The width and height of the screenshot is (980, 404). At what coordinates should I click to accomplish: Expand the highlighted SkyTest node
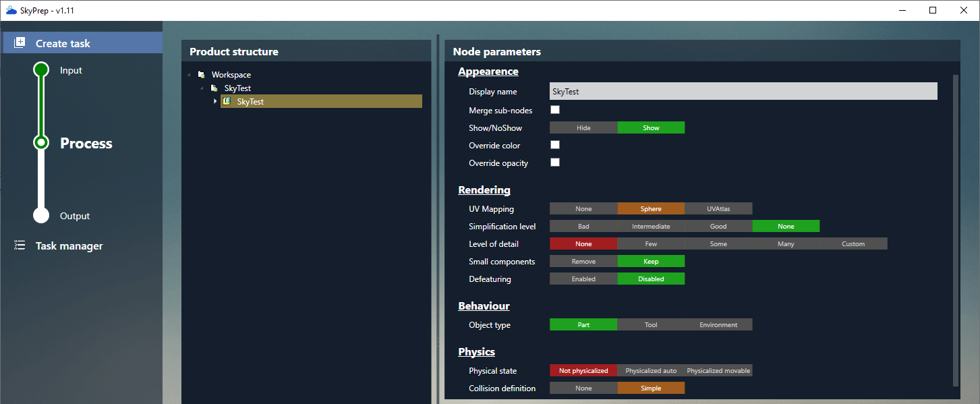[x=215, y=101]
